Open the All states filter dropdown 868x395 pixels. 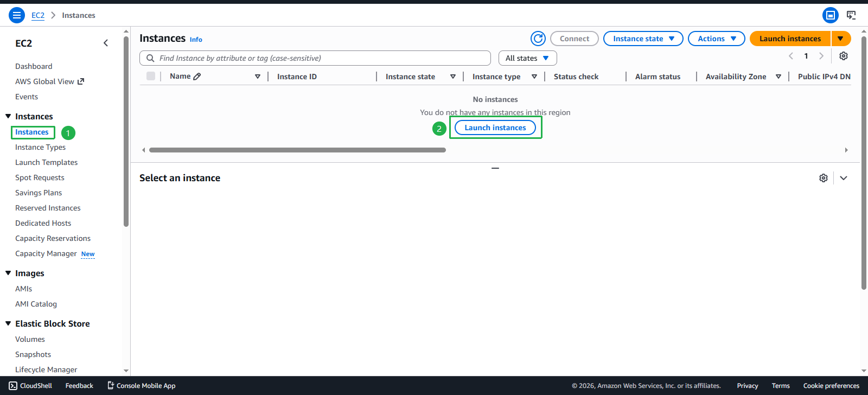click(527, 58)
